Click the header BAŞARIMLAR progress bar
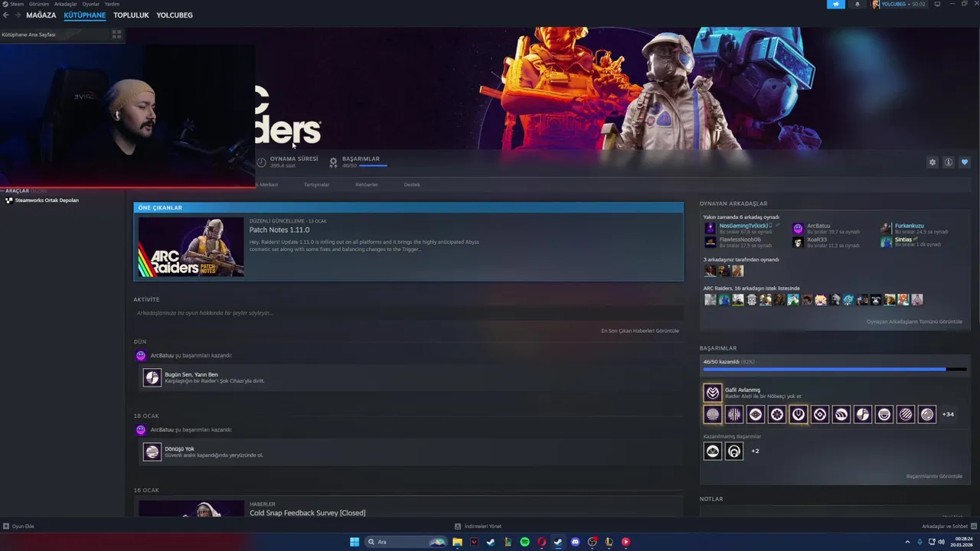 [x=373, y=165]
